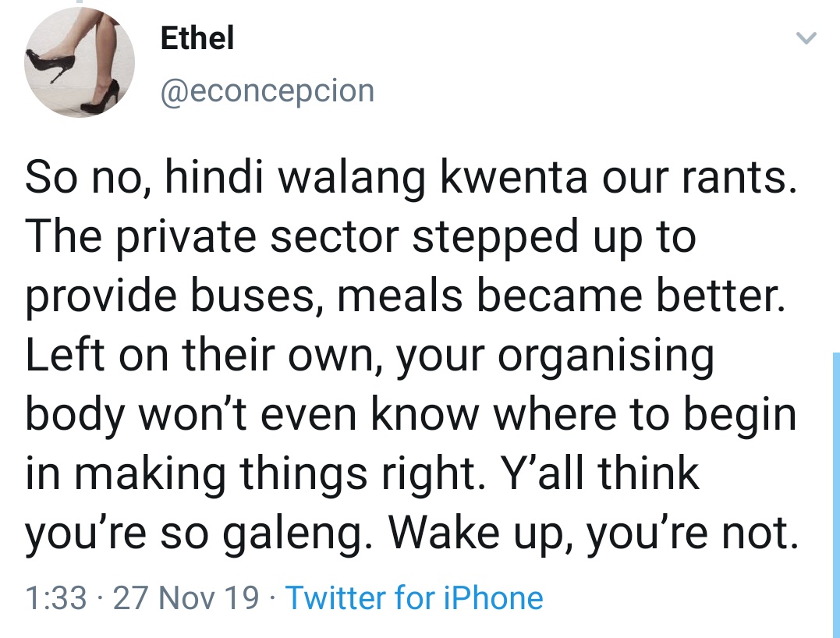Open Ethel's profile picture avatar

(x=79, y=64)
